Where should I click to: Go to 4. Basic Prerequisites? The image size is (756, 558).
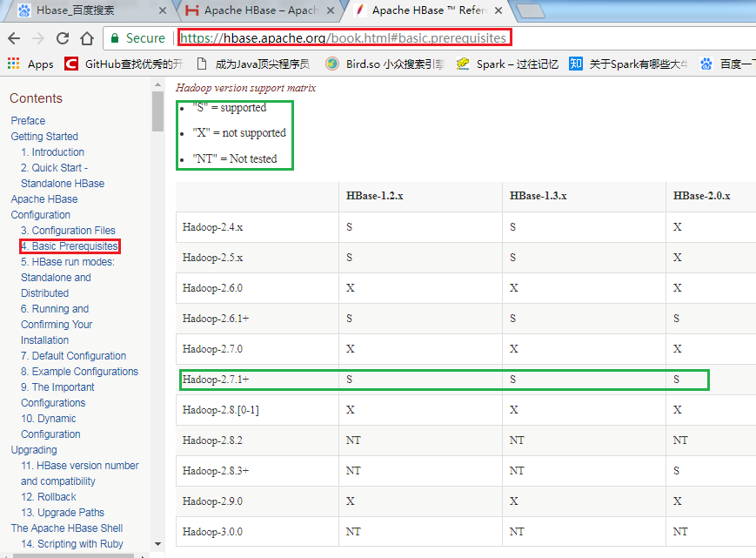tap(70, 246)
